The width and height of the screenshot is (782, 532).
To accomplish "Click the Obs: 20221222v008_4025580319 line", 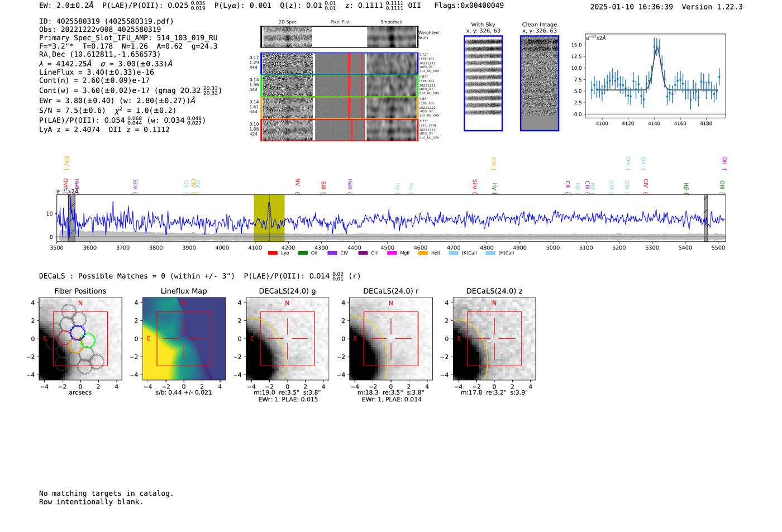I will 100,29.
